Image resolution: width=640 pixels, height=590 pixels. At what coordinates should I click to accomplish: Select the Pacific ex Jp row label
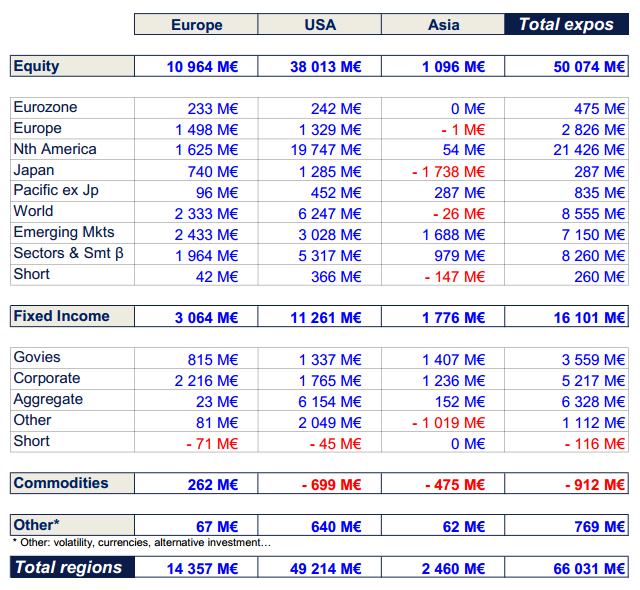56,191
